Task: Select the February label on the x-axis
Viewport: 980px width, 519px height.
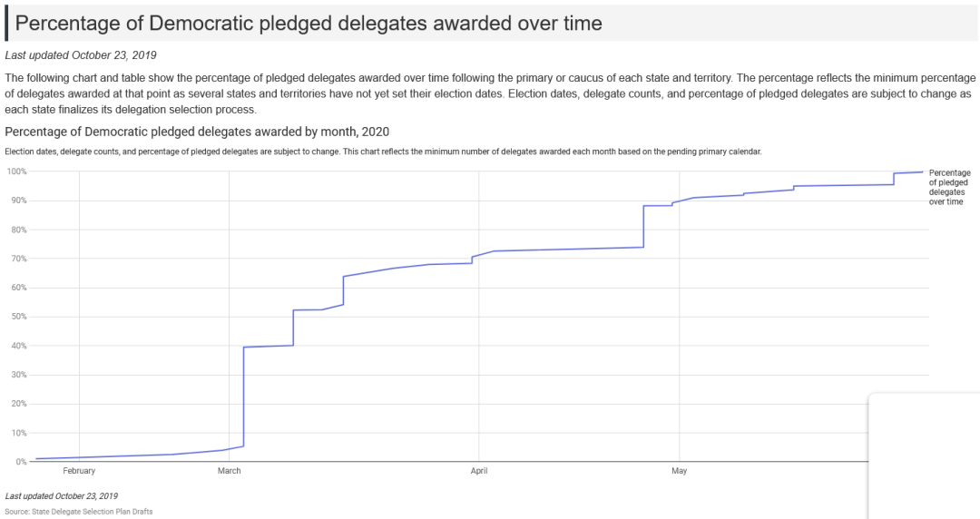Action: point(79,471)
